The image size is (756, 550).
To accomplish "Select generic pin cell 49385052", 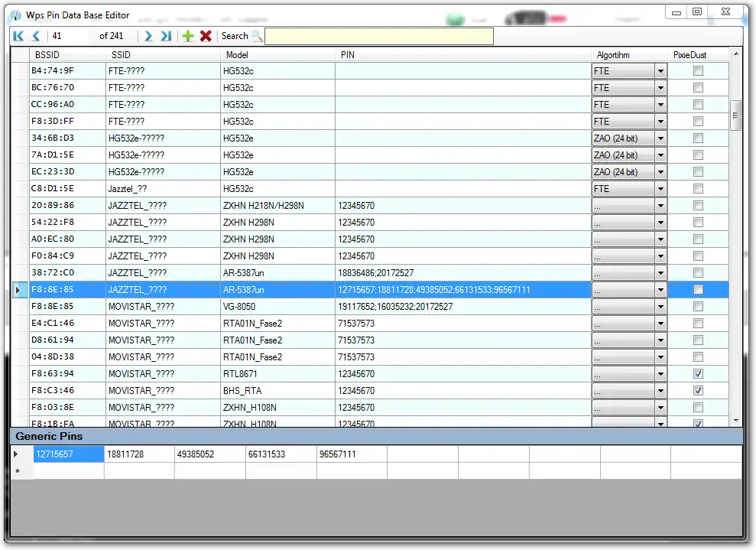I will 210,454.
